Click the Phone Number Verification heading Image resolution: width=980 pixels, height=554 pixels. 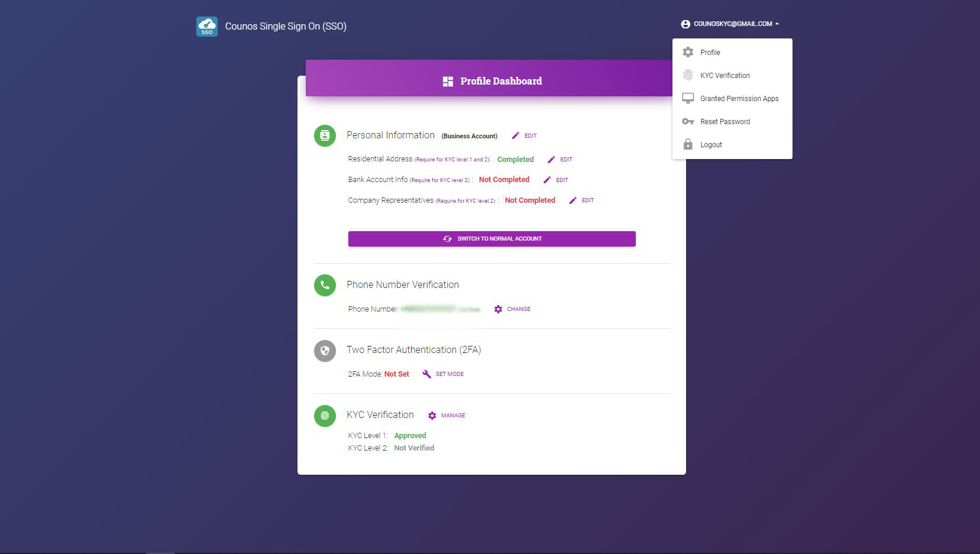tap(403, 285)
